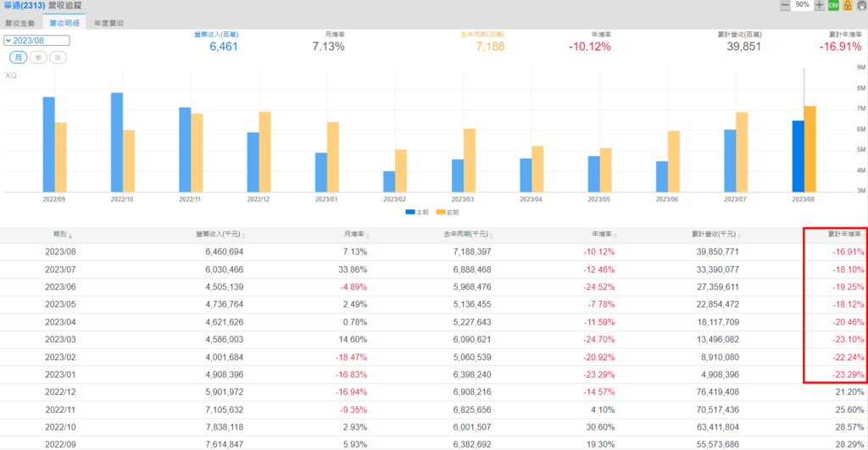This screenshot has height=450, width=868.
Task: Click revenue cell 4,505,139
Action: 224,286
